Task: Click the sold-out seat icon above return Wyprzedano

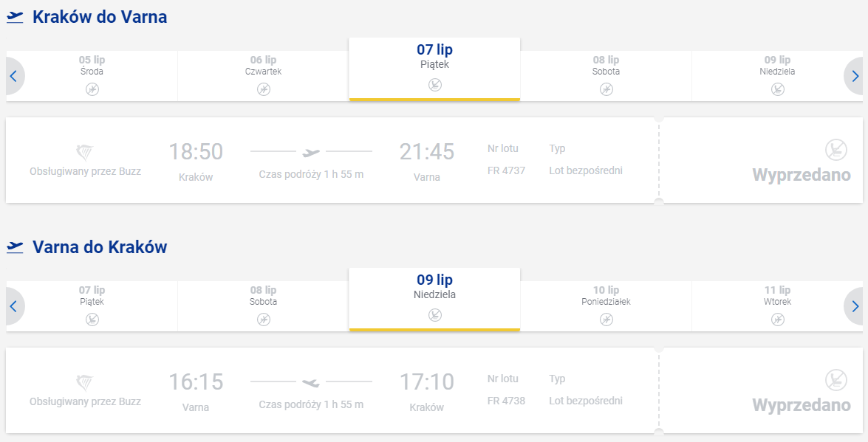Action: coord(836,380)
